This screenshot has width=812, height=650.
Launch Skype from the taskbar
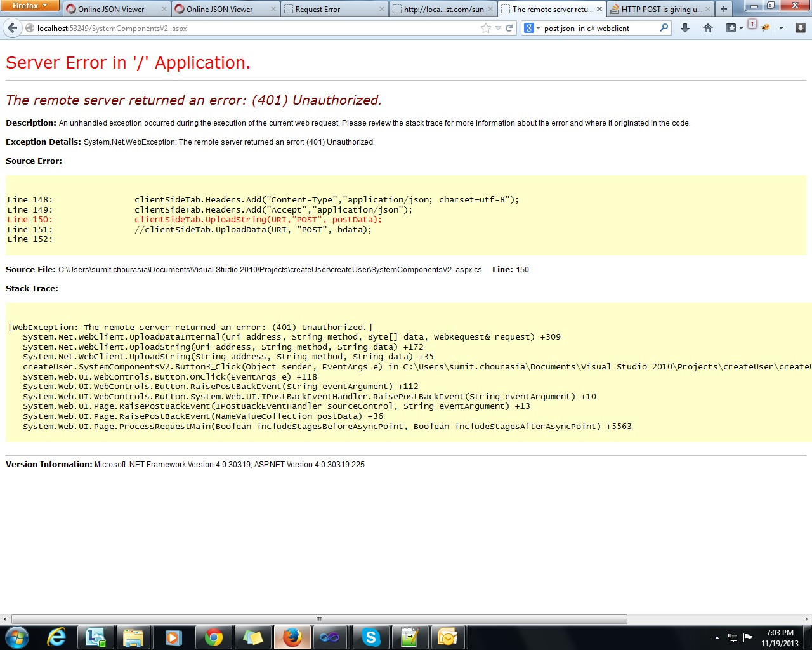(370, 637)
